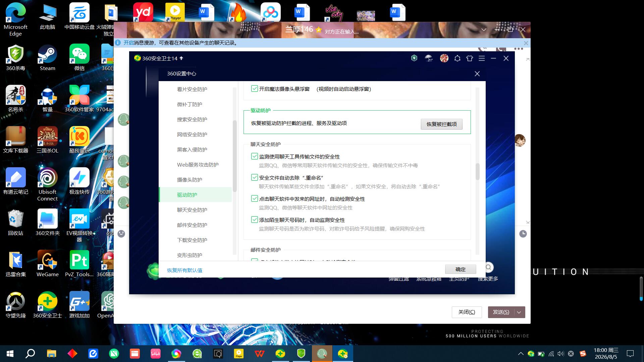Select Web服务攻击防护 in settings sidebar
This screenshot has height=362, width=644.
coord(198,165)
